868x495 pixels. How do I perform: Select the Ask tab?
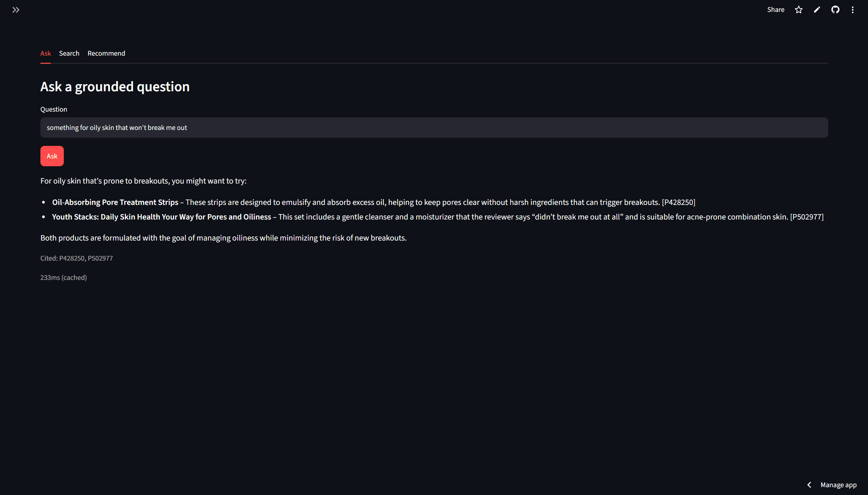(45, 53)
